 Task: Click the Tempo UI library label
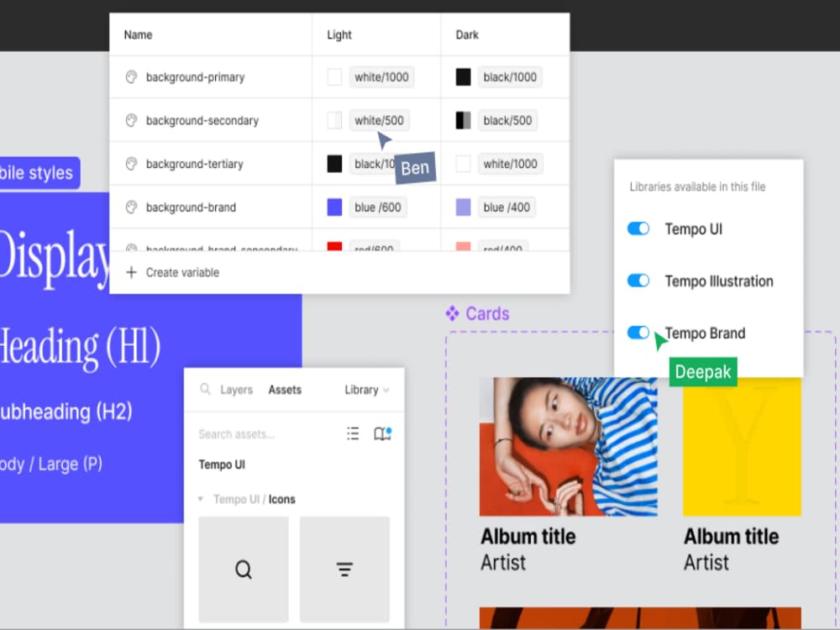[x=694, y=229]
